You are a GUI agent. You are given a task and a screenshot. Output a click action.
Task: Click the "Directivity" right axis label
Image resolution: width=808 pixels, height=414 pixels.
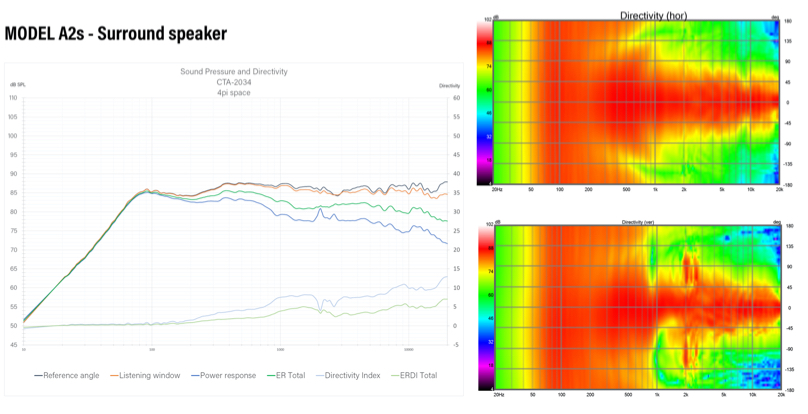449,86
